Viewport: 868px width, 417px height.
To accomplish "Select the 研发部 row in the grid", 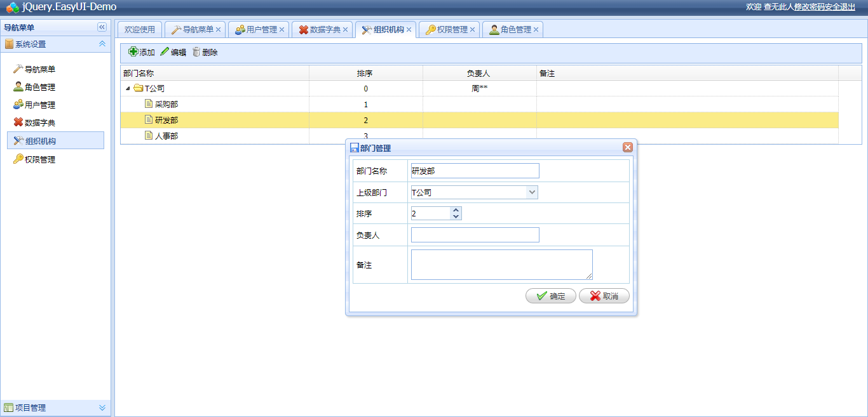I will click(480, 120).
